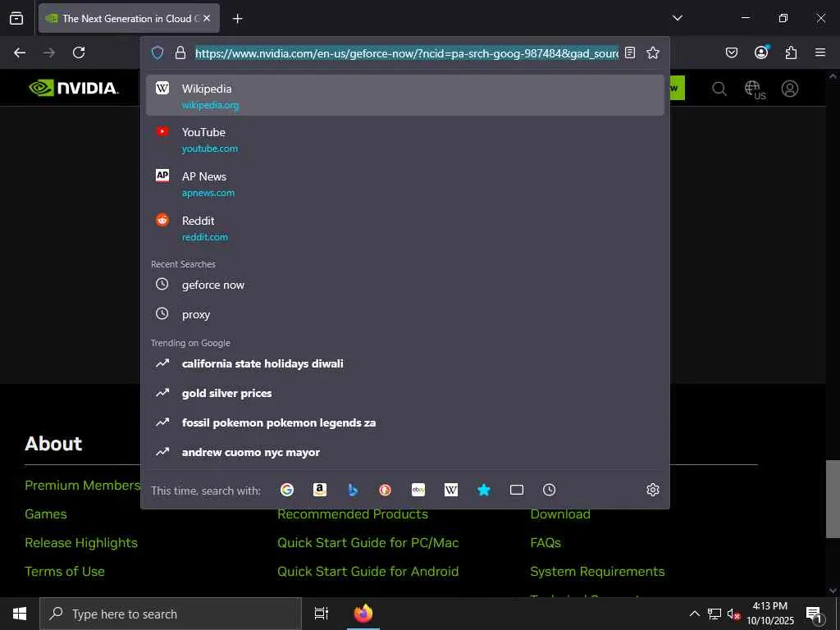Select Reddit suggestion row
This screenshot has height=630, width=840.
coord(405,228)
